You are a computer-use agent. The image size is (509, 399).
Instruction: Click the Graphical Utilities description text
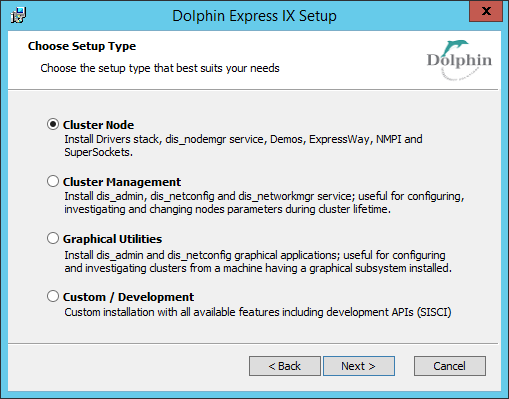(258, 261)
